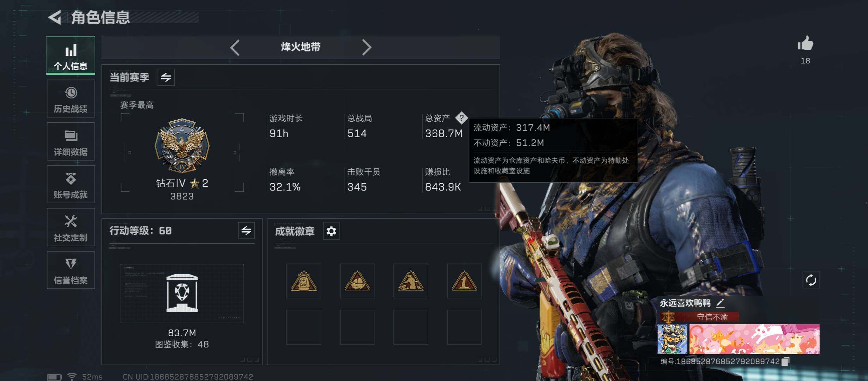Go back using the arrow beside 角色信息
The height and width of the screenshot is (381, 868).
coord(55,17)
